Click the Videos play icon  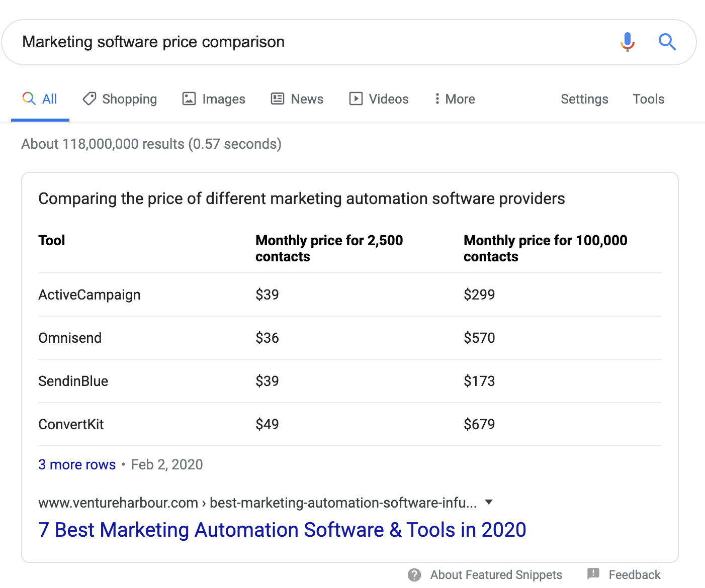(x=356, y=99)
